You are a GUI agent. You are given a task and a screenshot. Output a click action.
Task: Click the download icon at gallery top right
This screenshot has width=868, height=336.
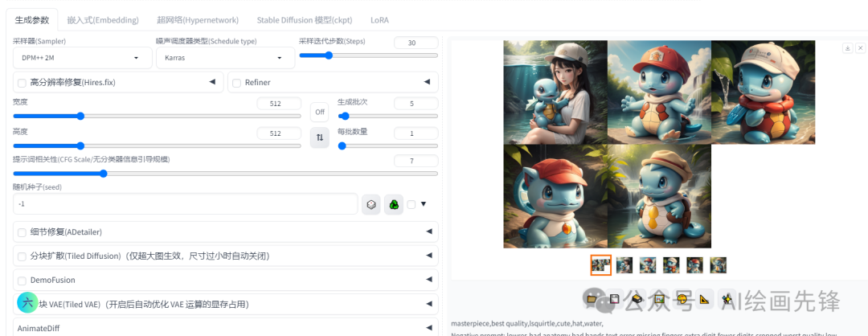tap(848, 48)
